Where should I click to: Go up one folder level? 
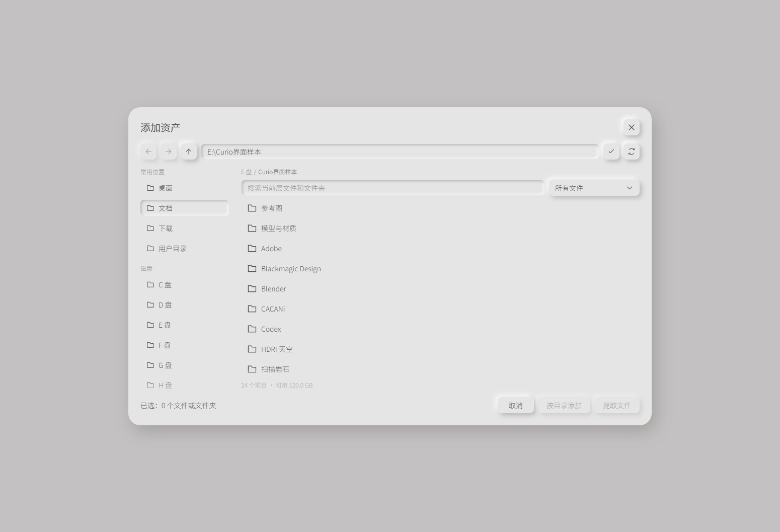[x=189, y=151]
